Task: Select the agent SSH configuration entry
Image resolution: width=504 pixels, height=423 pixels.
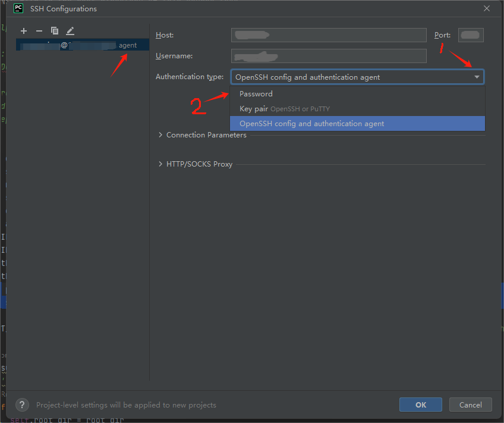Action: click(x=83, y=45)
